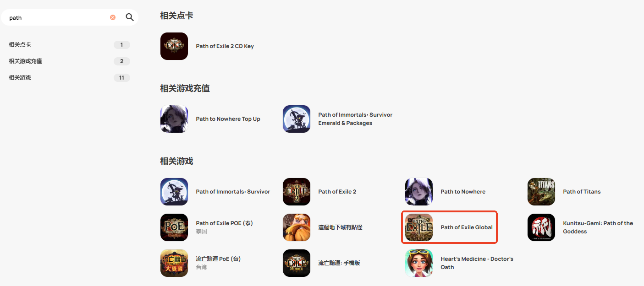Open Path of Exile Global game icon

pyautogui.click(x=419, y=227)
